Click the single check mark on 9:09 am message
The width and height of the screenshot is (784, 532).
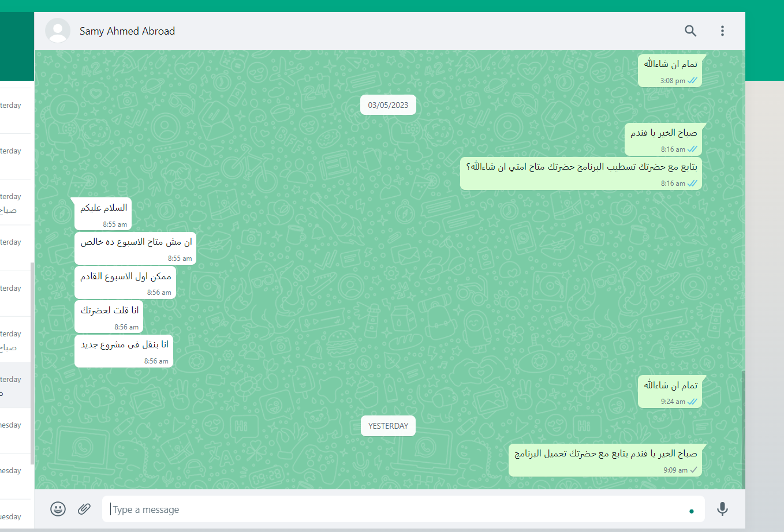click(x=694, y=470)
